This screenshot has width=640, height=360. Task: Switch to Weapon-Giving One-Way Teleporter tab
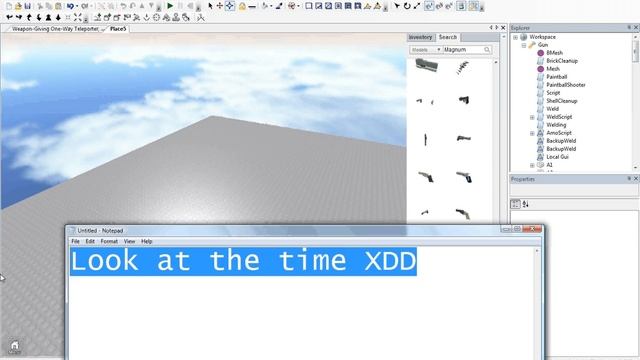click(x=55, y=29)
